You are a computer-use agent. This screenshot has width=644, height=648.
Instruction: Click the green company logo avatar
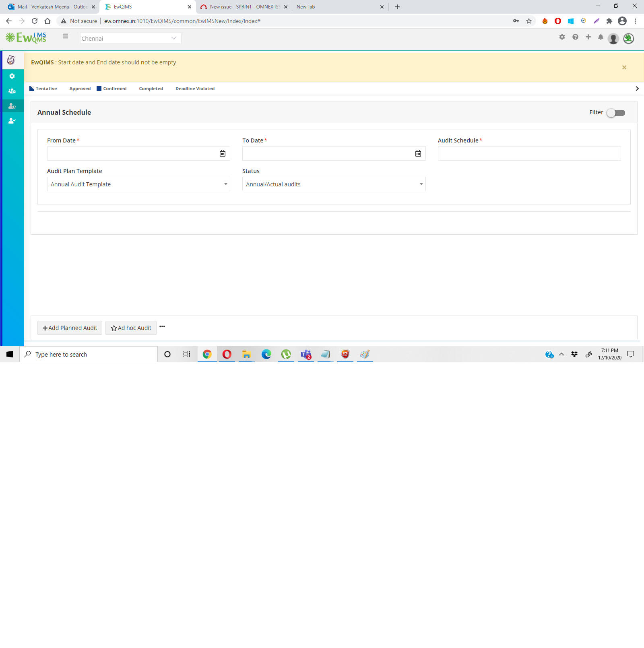628,39
